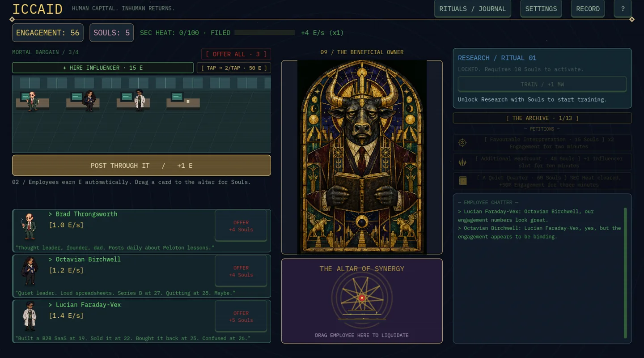The width and height of the screenshot is (644, 358).
Task: Click the empty fourth desk monitor
Action: pos(178,96)
